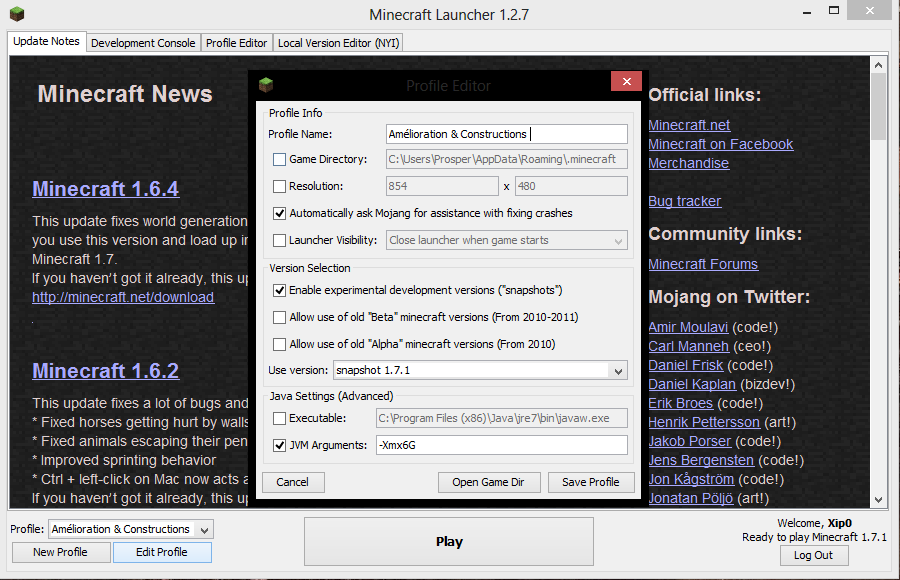Enable the Resolution checkbox
The width and height of the screenshot is (900, 580).
tap(280, 186)
